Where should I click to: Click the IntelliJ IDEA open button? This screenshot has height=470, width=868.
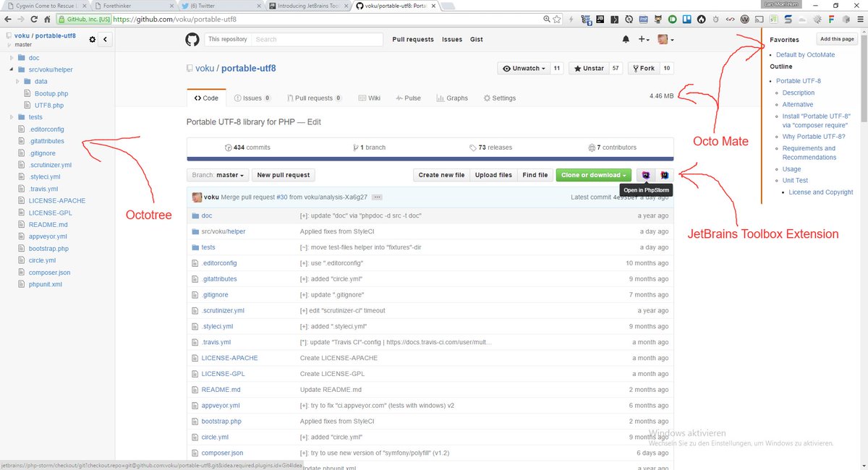(x=665, y=175)
